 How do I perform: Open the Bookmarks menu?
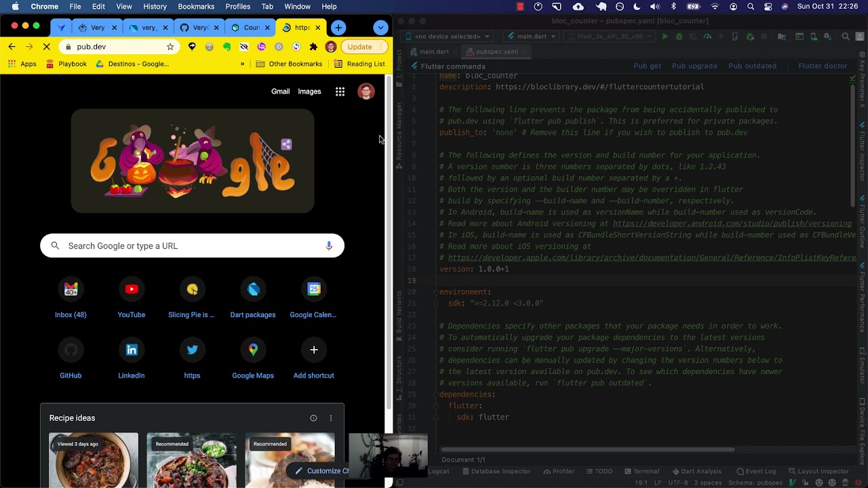tap(196, 6)
